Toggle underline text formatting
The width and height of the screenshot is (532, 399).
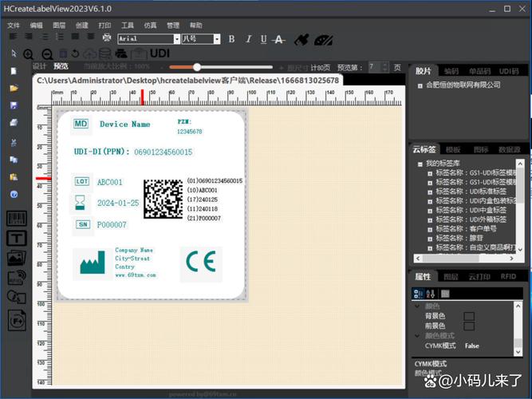[x=264, y=39]
